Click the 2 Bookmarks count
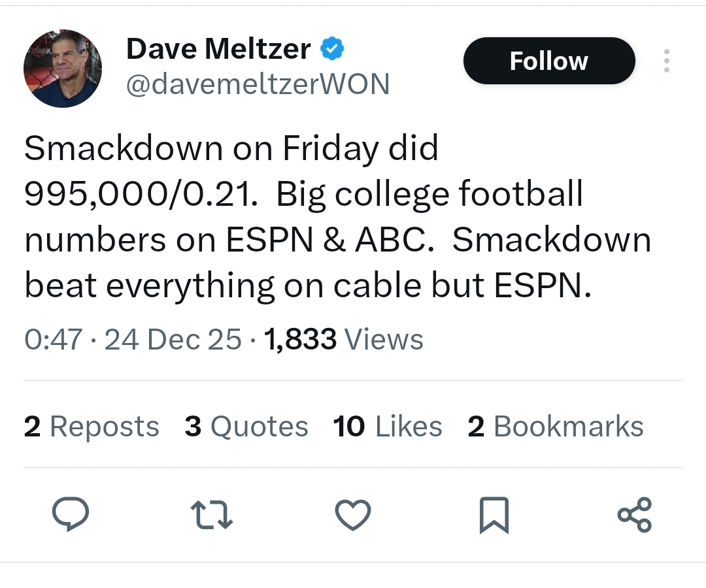706x588 pixels. (556, 427)
